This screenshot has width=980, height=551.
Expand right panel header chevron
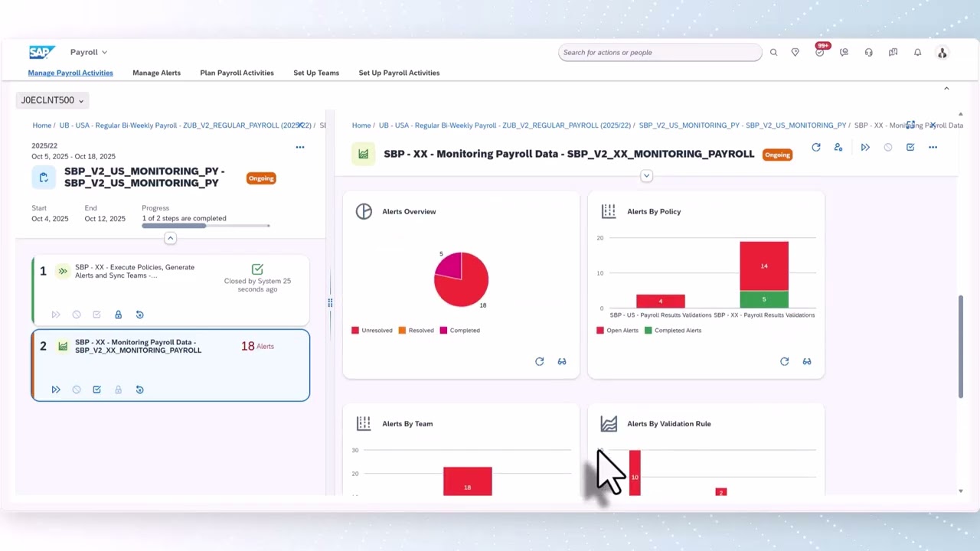[646, 176]
